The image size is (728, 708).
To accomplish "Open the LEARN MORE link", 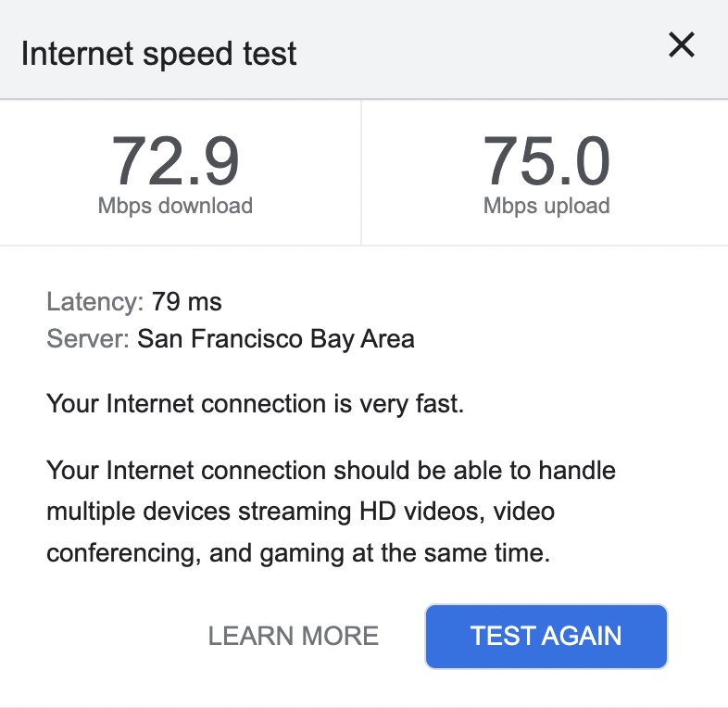I will pyautogui.click(x=294, y=636).
